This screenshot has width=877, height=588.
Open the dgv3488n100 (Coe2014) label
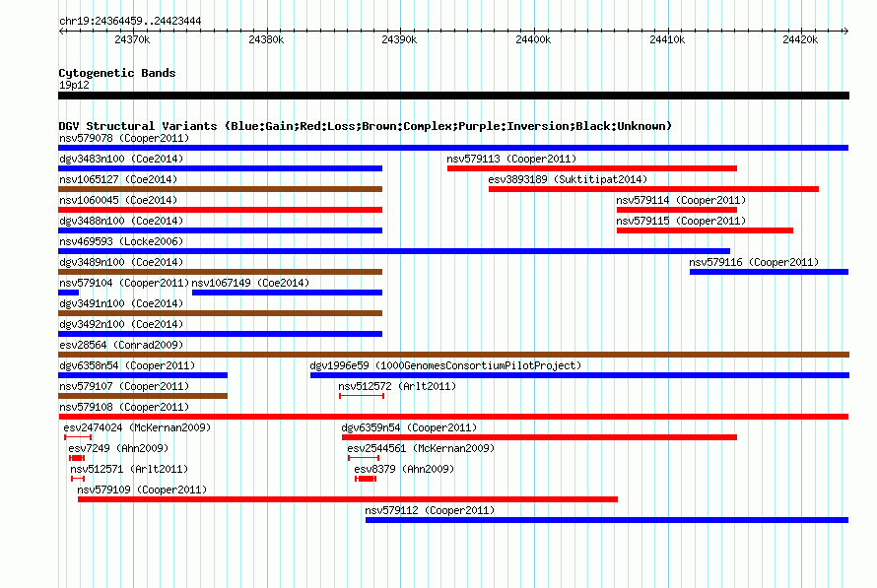tap(121, 221)
